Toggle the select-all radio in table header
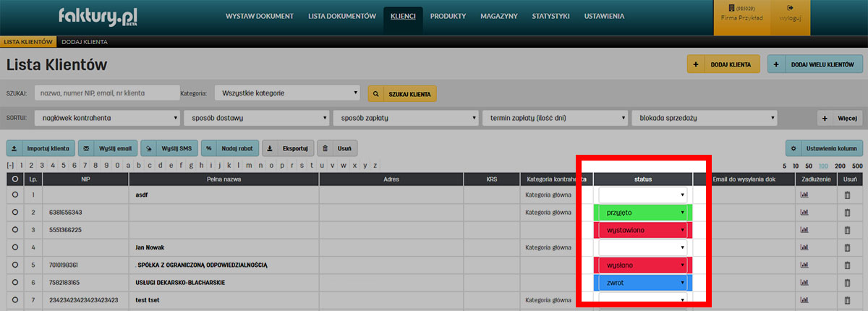This screenshot has width=868, height=311. click(14, 179)
